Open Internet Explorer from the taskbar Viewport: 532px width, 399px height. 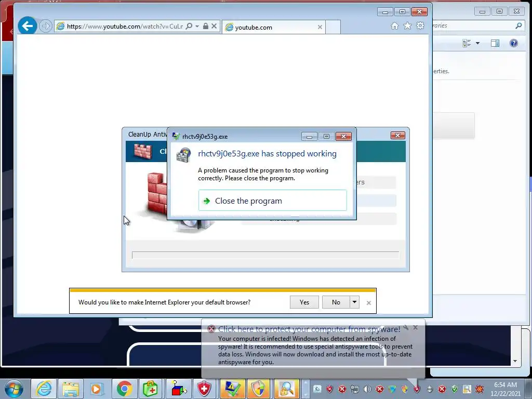coord(44,389)
